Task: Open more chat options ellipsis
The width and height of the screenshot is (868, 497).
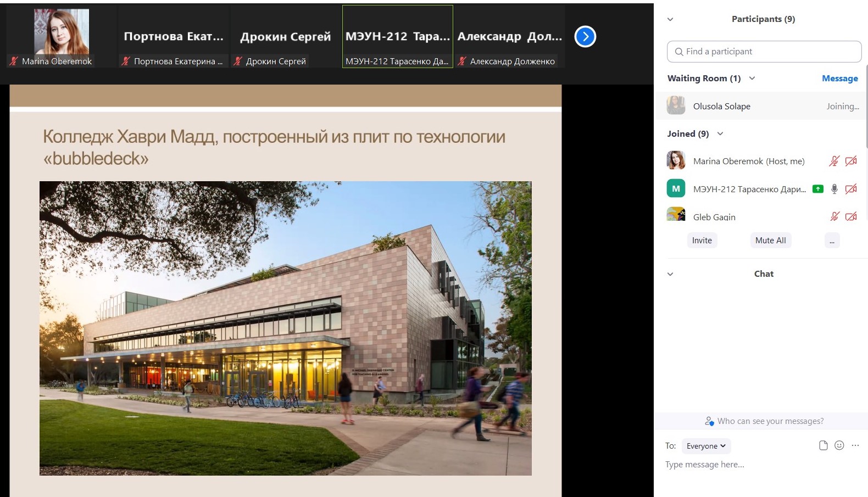Action: point(855,445)
